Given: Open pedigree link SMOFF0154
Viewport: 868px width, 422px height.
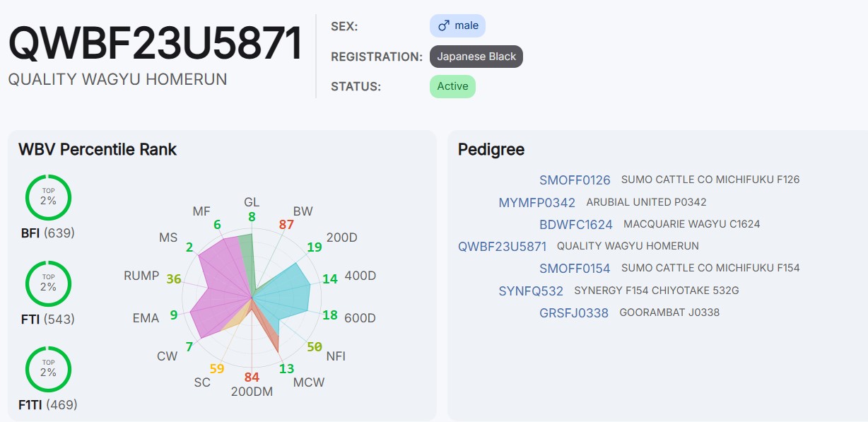Looking at the screenshot, I should [575, 269].
